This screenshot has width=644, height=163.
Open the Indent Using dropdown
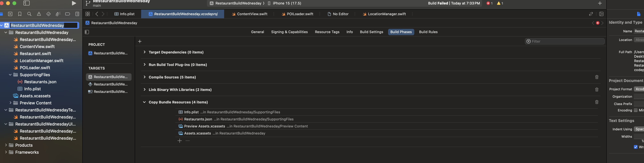tap(639, 129)
